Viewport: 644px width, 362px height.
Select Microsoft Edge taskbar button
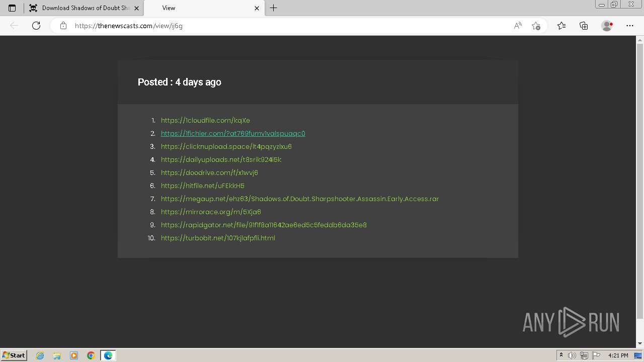click(108, 355)
